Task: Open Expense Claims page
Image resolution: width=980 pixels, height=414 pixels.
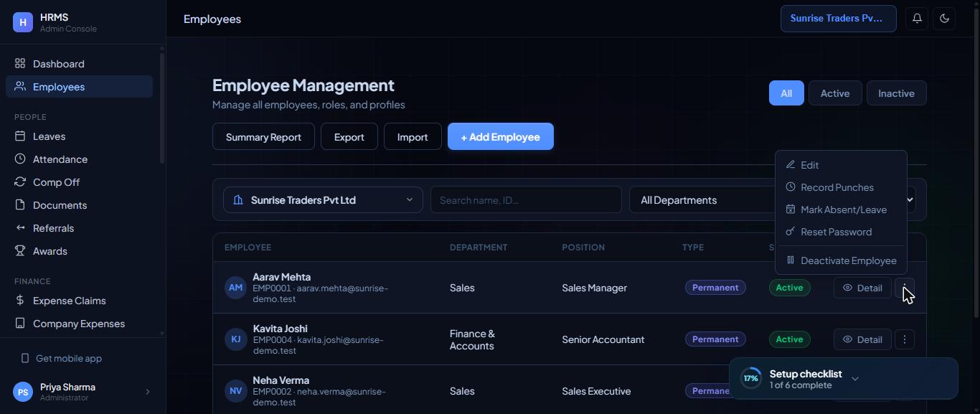Action: (x=79, y=301)
